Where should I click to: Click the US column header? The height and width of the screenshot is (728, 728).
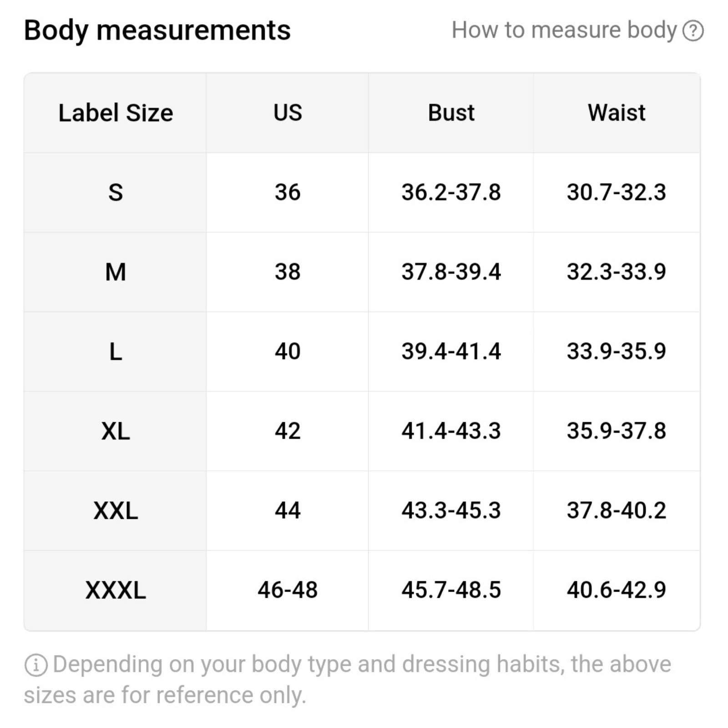click(x=288, y=112)
